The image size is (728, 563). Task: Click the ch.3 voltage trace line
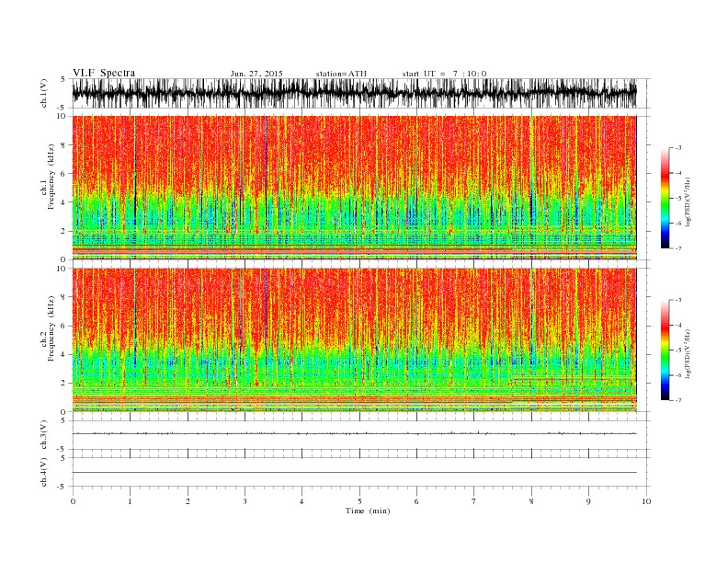(x=355, y=433)
